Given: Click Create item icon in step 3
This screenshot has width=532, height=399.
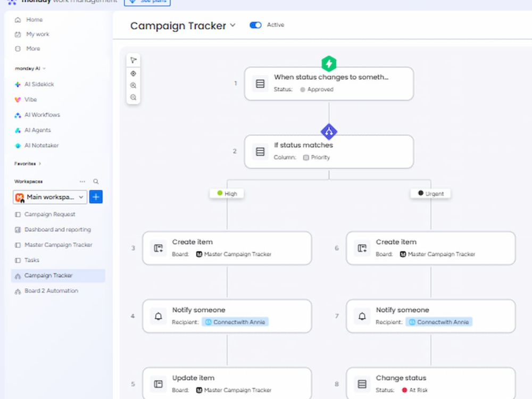Looking at the screenshot, I should [159, 248].
